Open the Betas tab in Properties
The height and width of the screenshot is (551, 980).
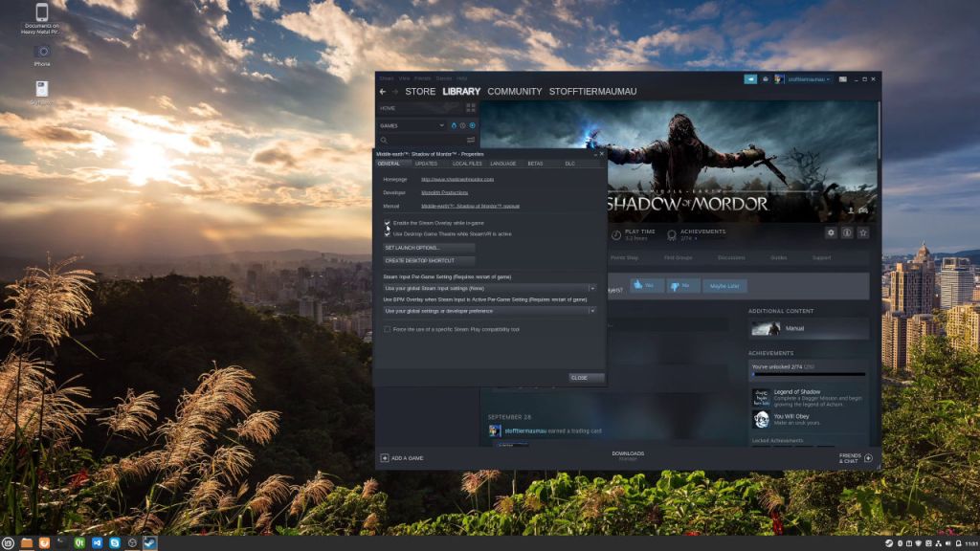coord(535,164)
